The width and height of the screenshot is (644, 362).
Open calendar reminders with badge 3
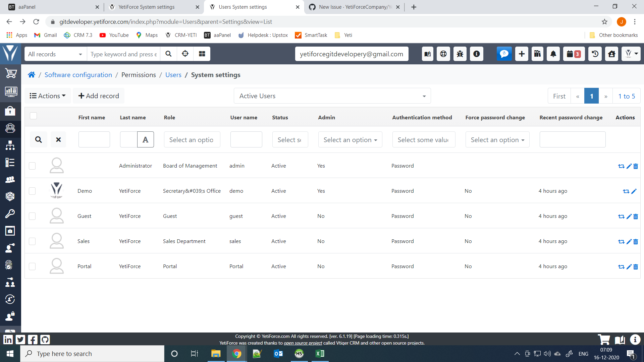pyautogui.click(x=574, y=54)
